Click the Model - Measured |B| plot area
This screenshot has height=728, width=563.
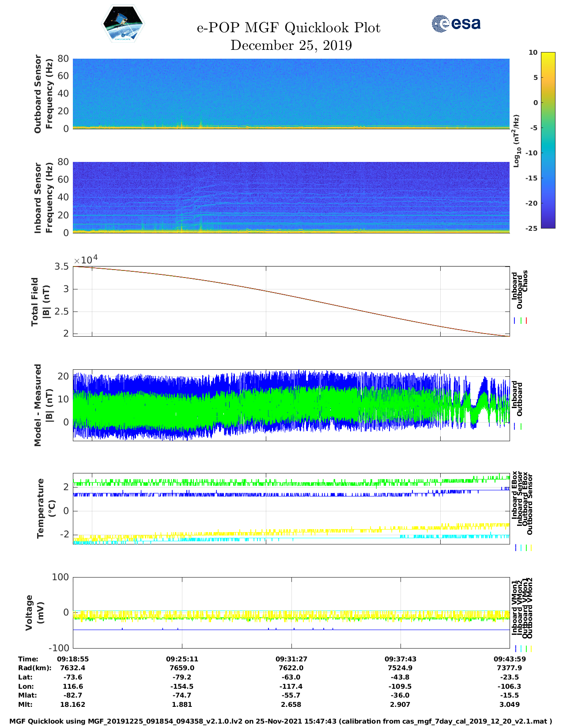[x=291, y=405]
